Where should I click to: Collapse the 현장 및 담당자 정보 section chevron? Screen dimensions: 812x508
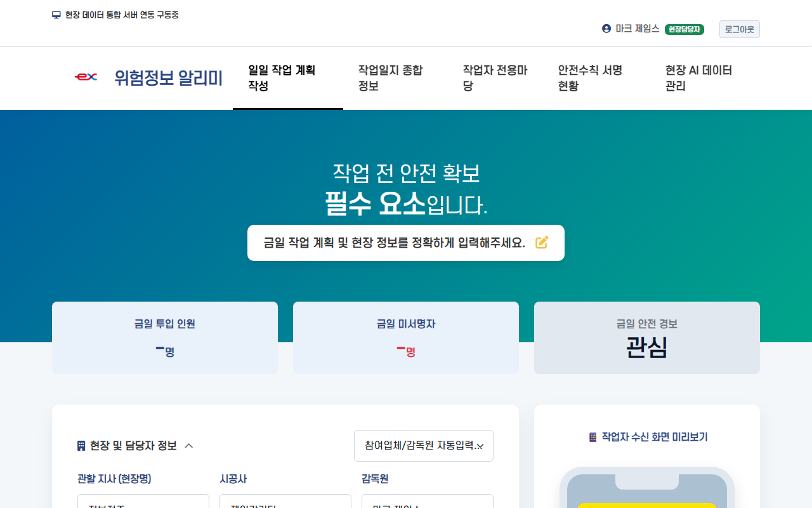coord(188,446)
